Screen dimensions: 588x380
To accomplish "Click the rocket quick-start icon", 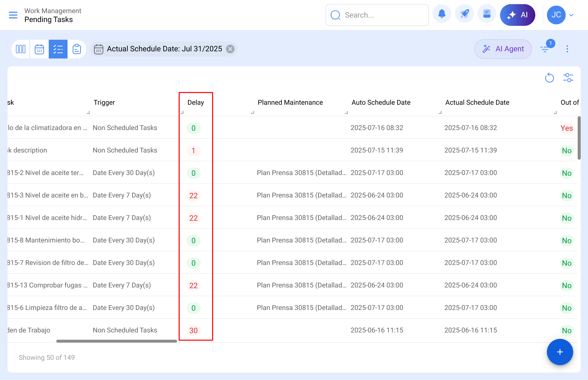I will (464, 15).
